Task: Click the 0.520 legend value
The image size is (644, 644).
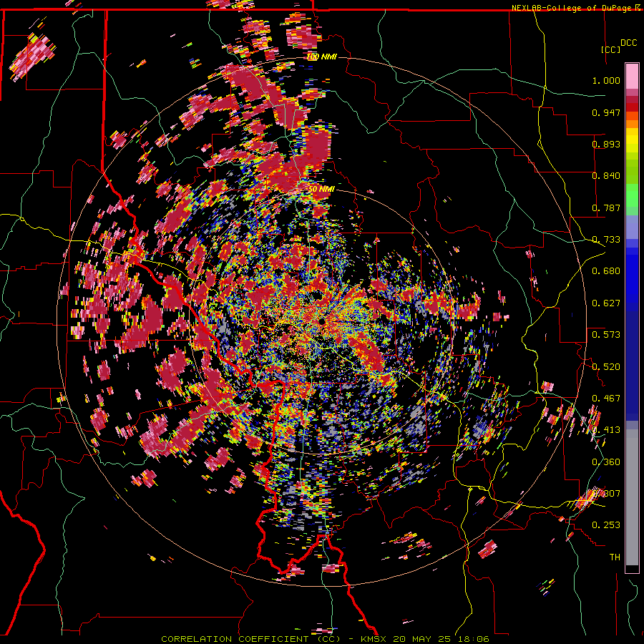Action: [606, 367]
